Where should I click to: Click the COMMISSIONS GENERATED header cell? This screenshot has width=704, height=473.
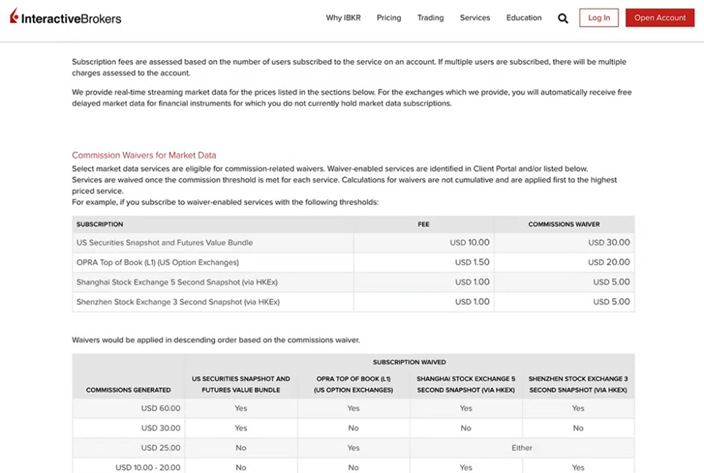pos(127,389)
